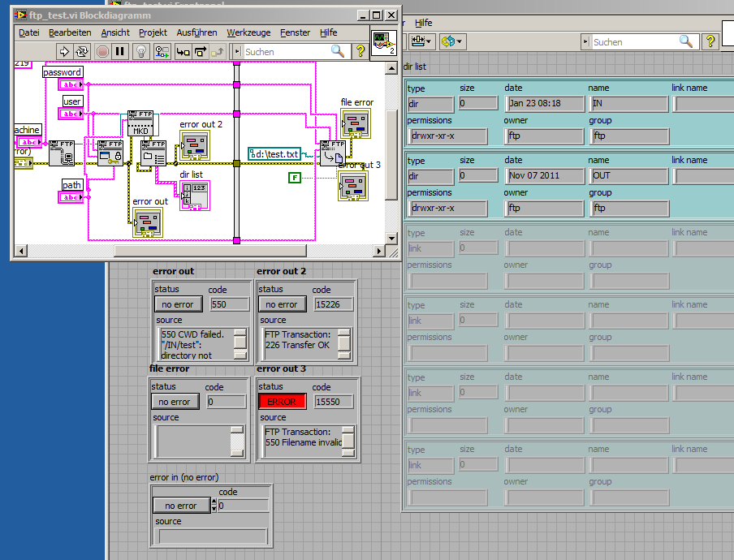This screenshot has width=734, height=560.
Task: Click the context help question mark in block diagram
Action: click(x=361, y=51)
